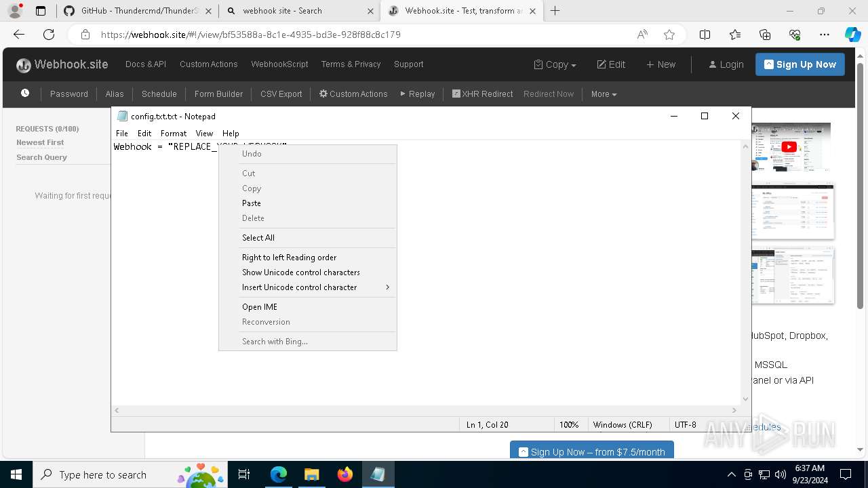This screenshot has width=868, height=488.
Task: Click the browser back arrow
Action: 19,35
